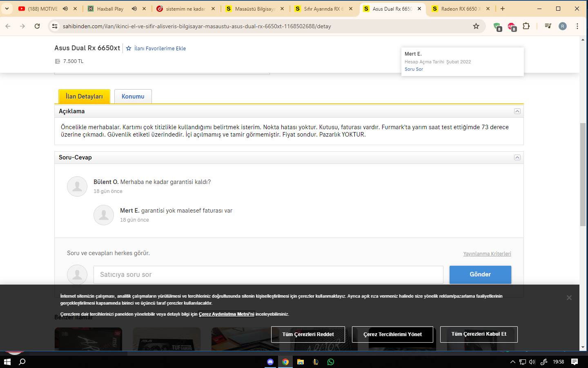Click the scrollbar down arrow

pyautogui.click(x=583, y=347)
